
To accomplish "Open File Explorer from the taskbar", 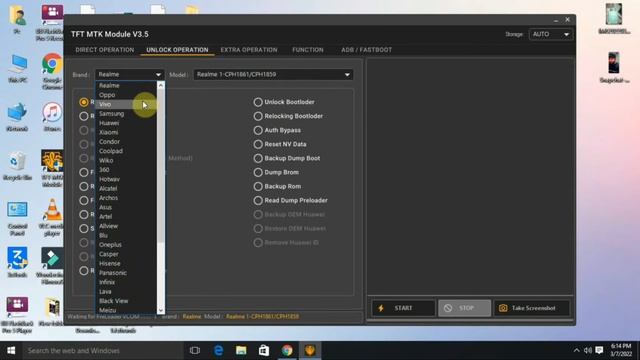I will [241, 351].
